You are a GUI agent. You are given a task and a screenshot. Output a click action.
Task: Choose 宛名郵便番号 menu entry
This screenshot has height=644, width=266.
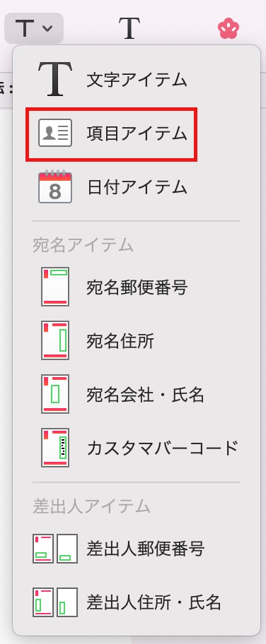(137, 287)
